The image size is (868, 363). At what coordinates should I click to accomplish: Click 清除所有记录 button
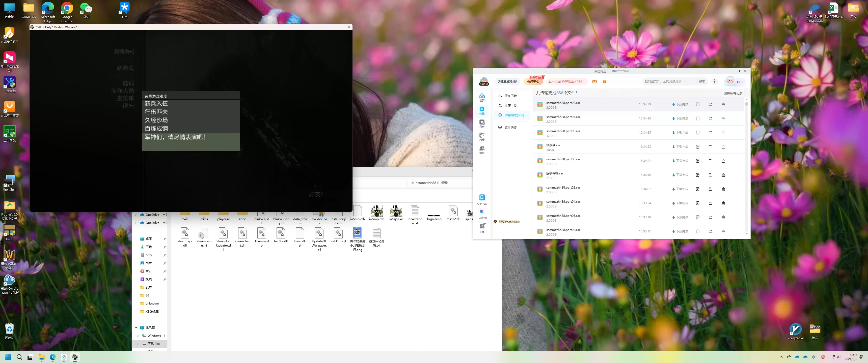(x=733, y=93)
